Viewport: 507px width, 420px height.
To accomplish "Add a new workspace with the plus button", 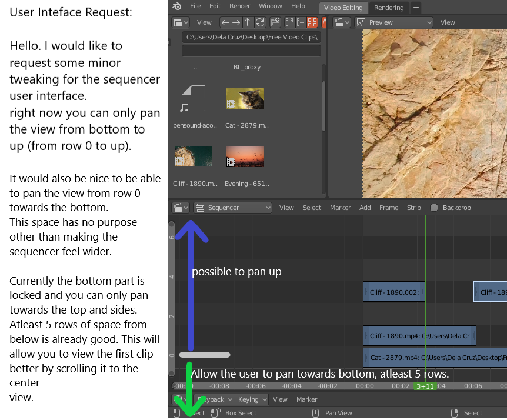I will pos(416,8).
